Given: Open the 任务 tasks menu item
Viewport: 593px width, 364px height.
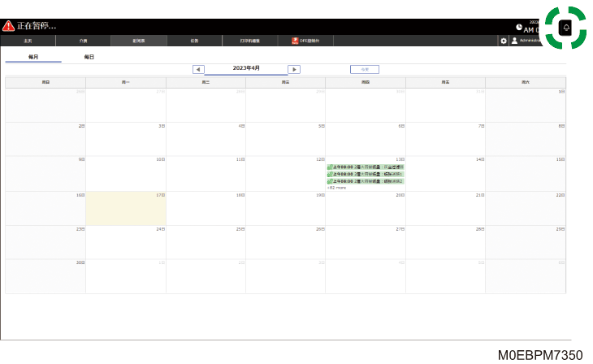Looking at the screenshot, I should click(x=194, y=41).
